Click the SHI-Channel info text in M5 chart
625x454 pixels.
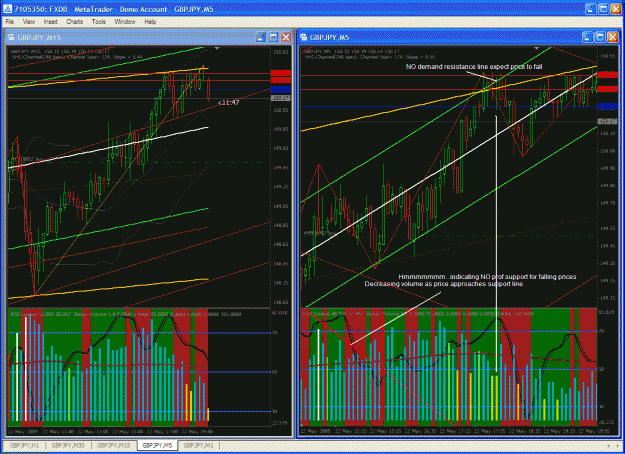(369, 57)
